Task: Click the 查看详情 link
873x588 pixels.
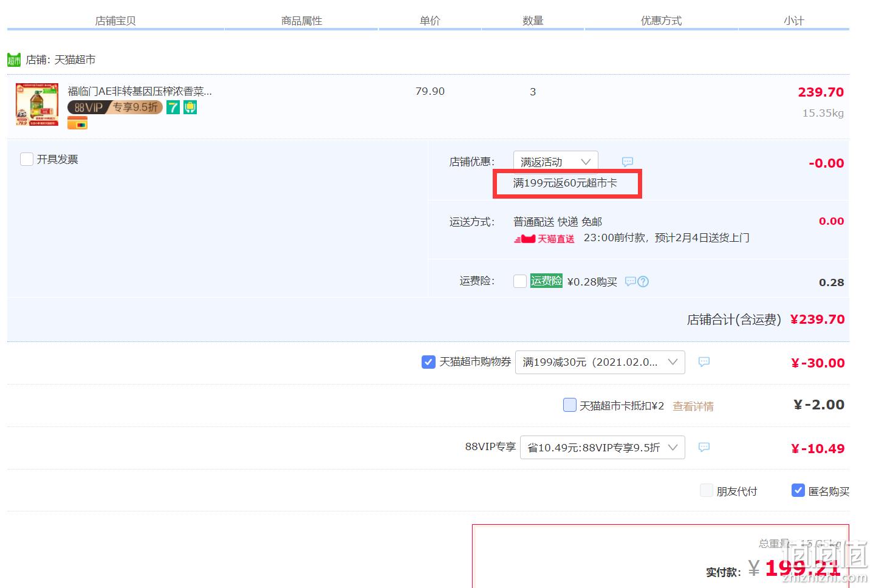Action: [x=693, y=406]
